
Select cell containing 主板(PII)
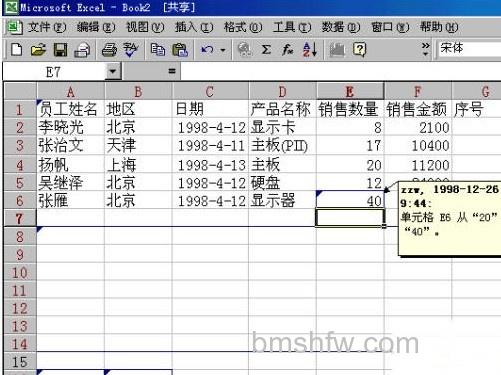[x=282, y=145]
